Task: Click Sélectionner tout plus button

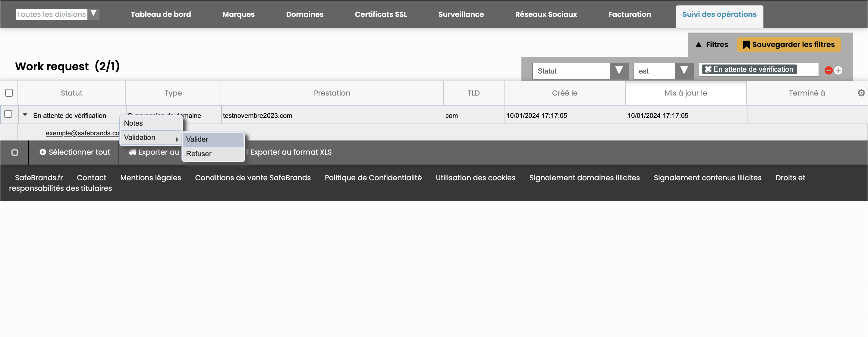Action: coord(74,152)
